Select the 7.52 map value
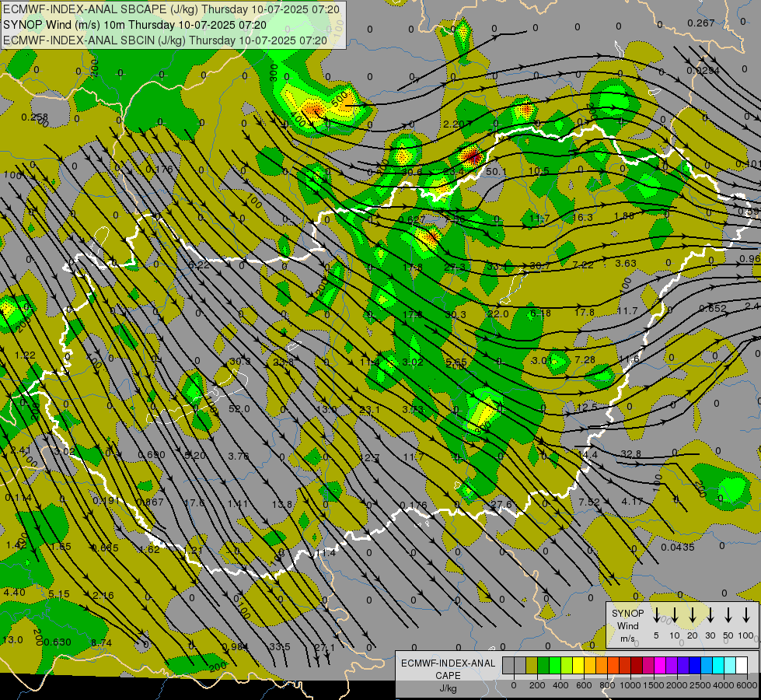The image size is (761, 700). pos(589,502)
